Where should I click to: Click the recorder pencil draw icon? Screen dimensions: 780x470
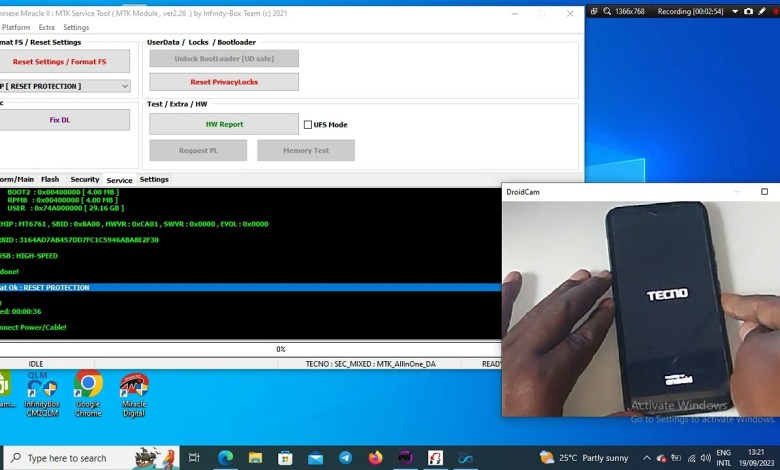coord(762,11)
